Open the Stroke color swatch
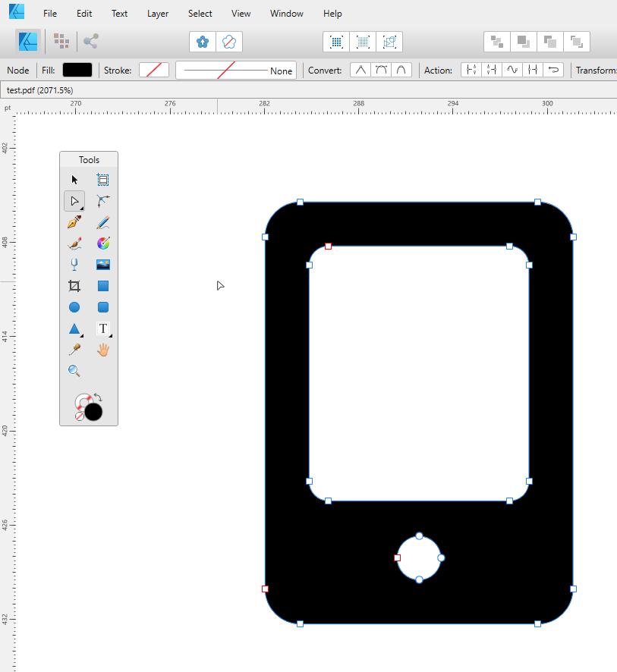The width and height of the screenshot is (617, 672). pos(154,70)
